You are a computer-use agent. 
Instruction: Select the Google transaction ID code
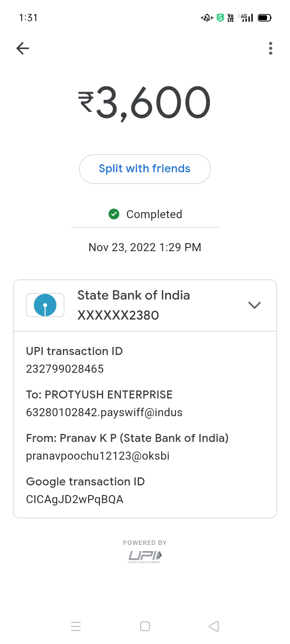pyautogui.click(x=75, y=499)
